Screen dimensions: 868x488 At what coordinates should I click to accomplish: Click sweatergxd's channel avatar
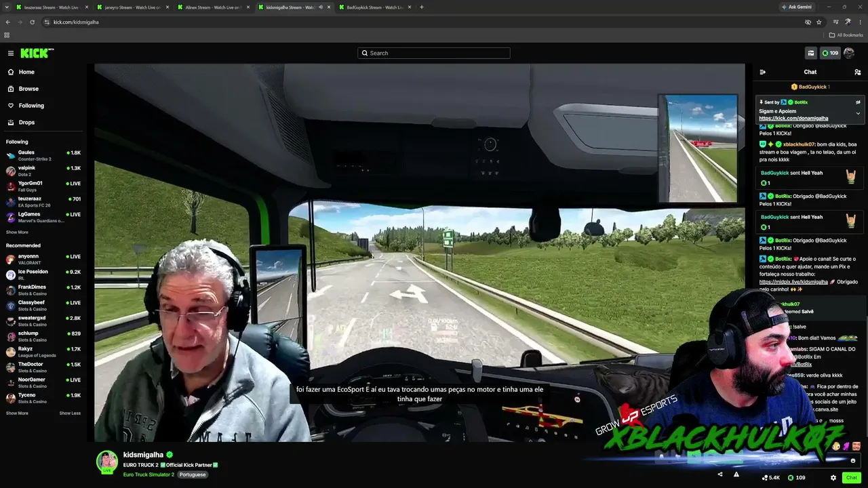[11, 321]
